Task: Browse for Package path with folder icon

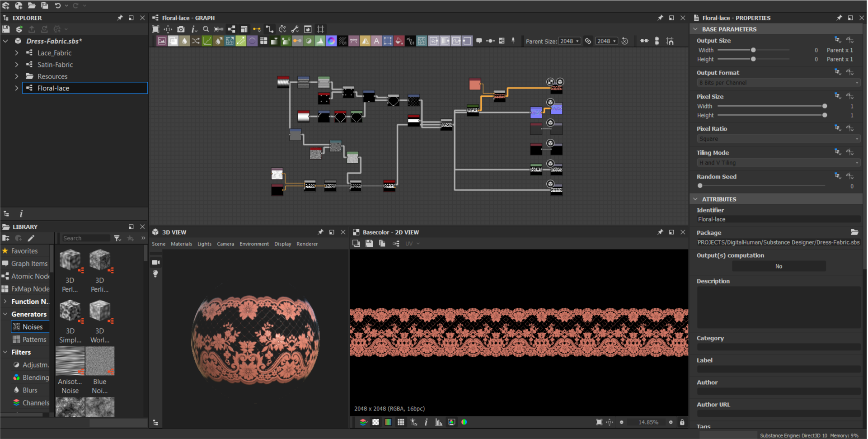Action: point(854,232)
